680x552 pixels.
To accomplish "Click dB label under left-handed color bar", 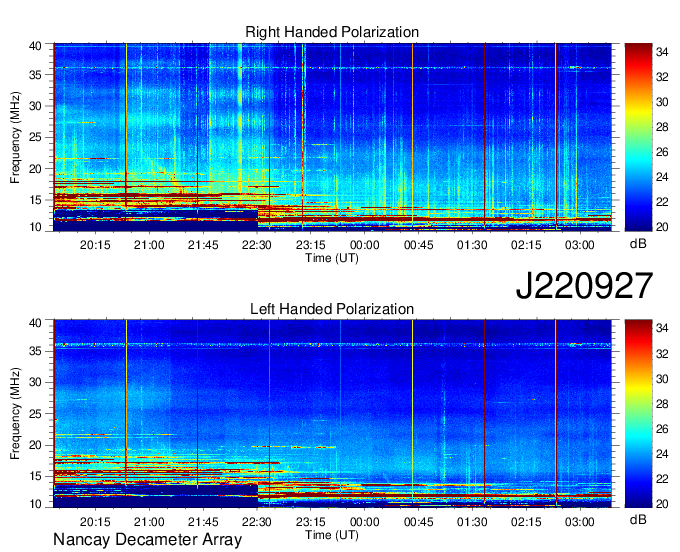I will (638, 520).
